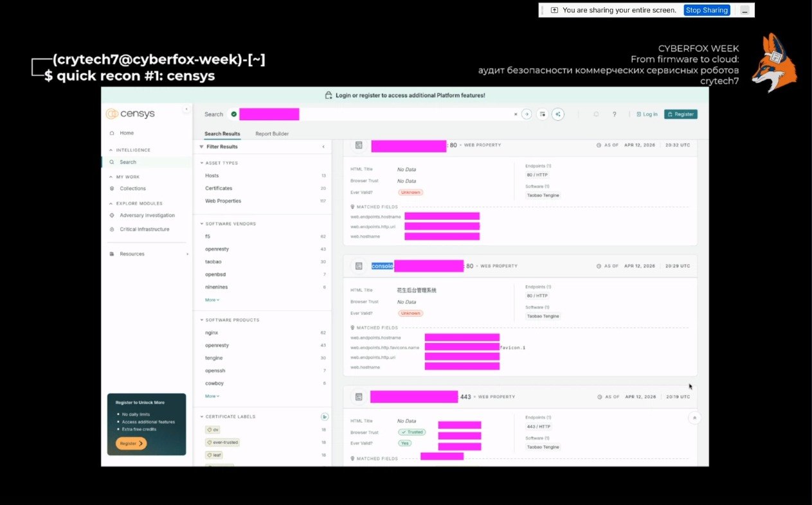Click the Login or register platform banner

pos(405,95)
